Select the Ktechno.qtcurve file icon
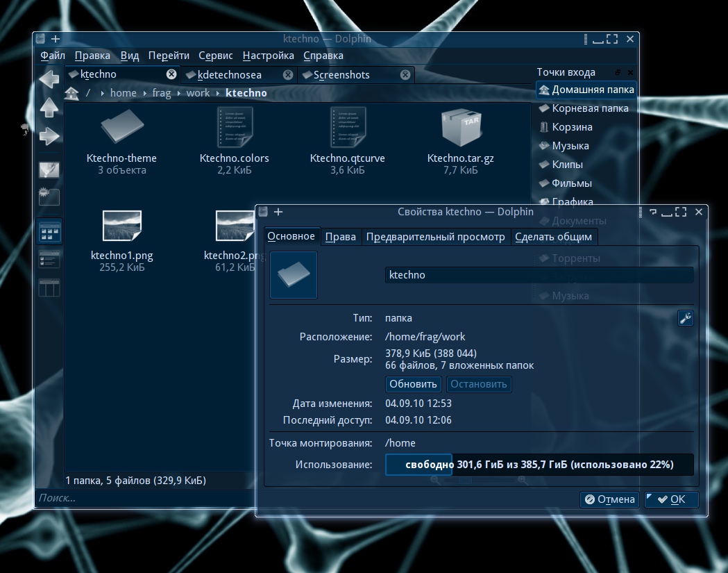 click(347, 126)
